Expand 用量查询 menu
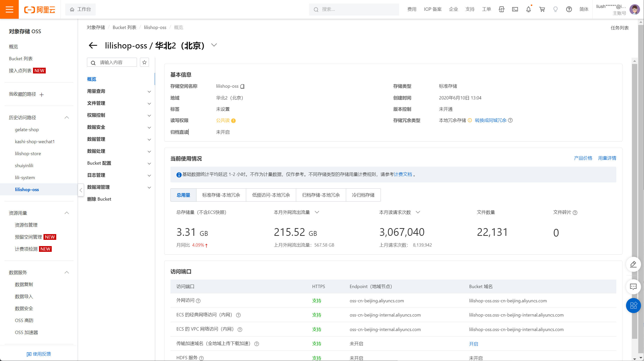The width and height of the screenshot is (644, 361). point(149,91)
